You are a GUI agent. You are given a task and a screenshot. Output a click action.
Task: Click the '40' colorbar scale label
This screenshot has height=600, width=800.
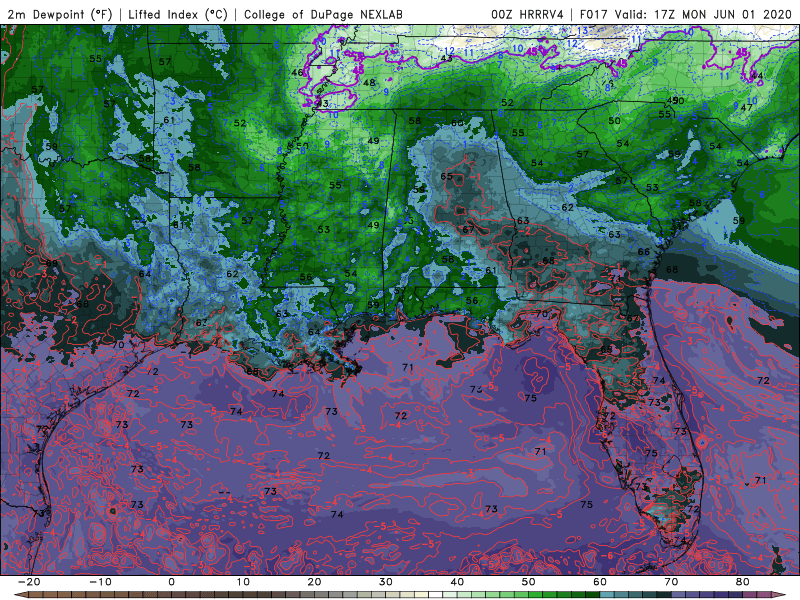[x=457, y=582]
